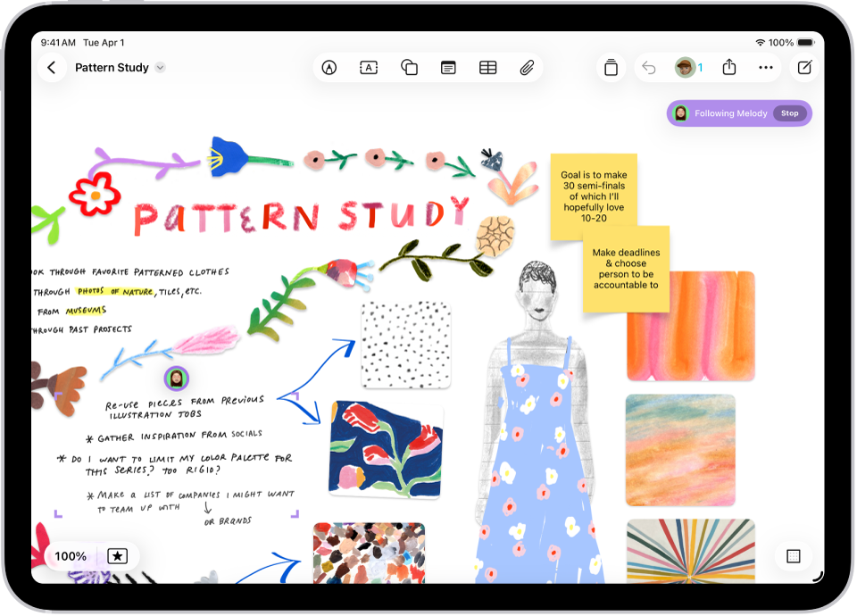Insert a text box
This screenshot has width=857, height=616.
369,68
